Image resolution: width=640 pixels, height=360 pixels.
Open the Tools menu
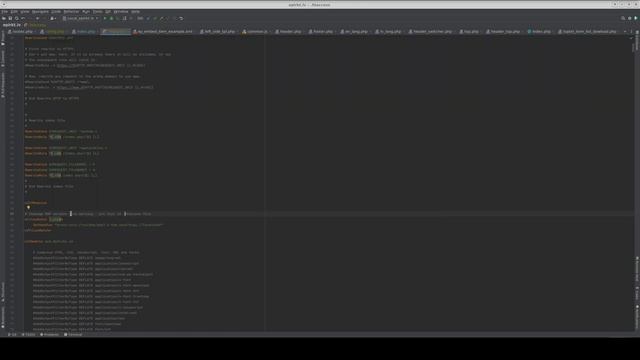tap(97, 12)
